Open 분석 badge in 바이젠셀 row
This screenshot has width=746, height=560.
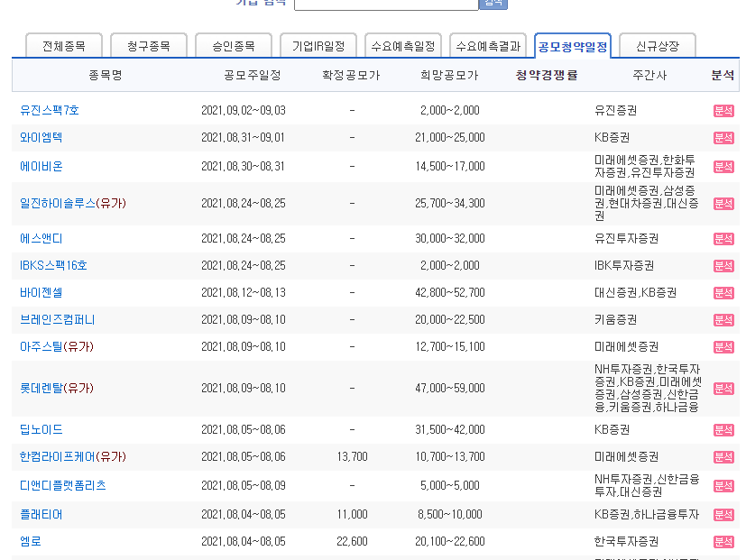pyautogui.click(x=723, y=293)
